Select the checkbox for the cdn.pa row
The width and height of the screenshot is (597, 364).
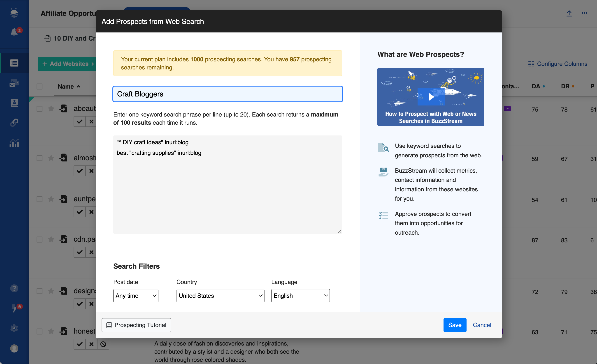tap(39, 239)
